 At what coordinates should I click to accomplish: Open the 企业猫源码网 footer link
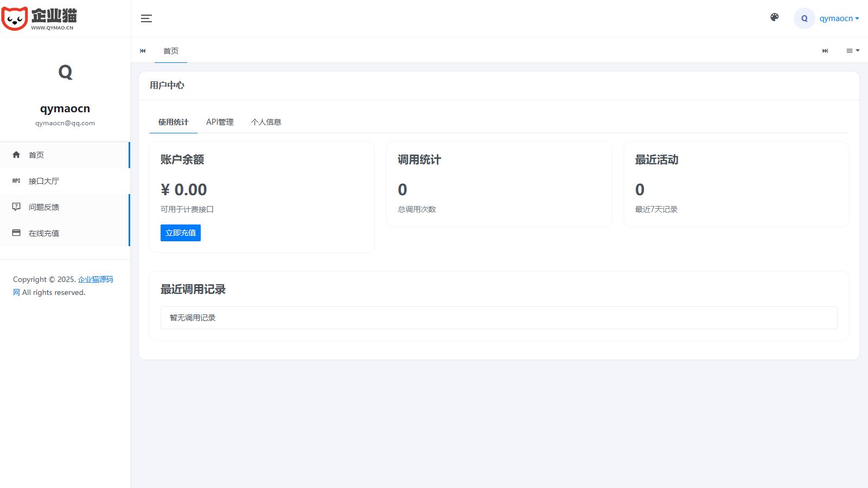[95, 279]
